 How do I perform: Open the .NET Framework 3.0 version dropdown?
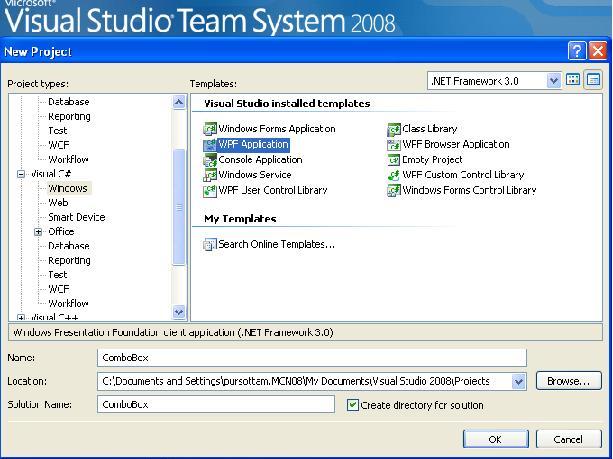click(554, 81)
